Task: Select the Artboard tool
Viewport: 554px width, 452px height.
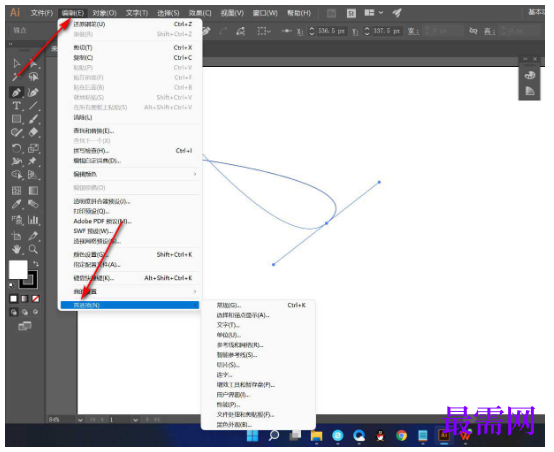Action: tap(16, 235)
